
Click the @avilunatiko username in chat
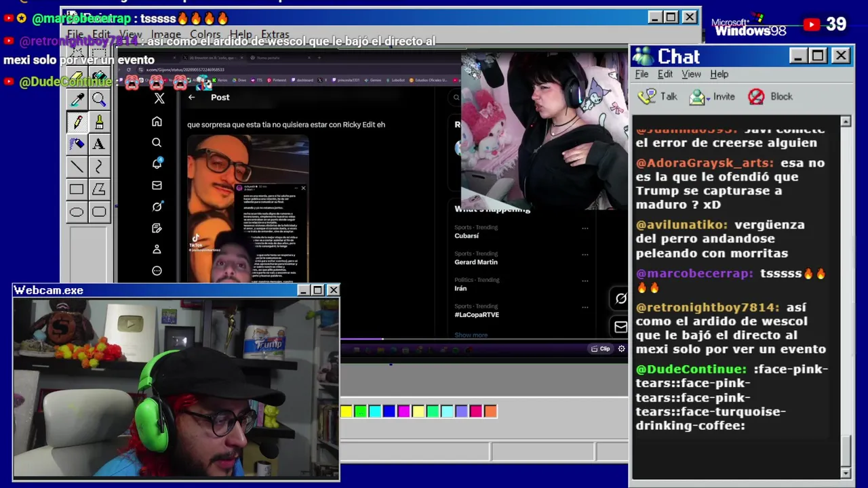[682, 225]
